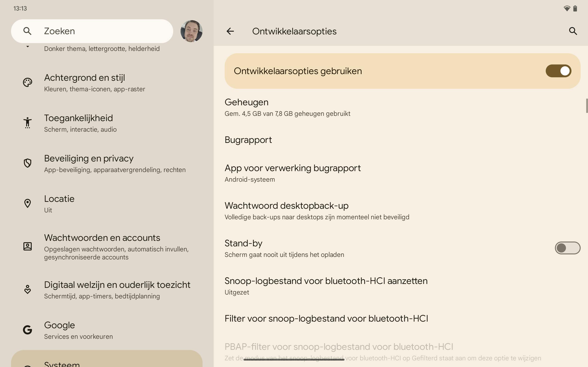Click the search icon in Ontwikkelaarsopties header
588x367 pixels.
click(x=573, y=31)
